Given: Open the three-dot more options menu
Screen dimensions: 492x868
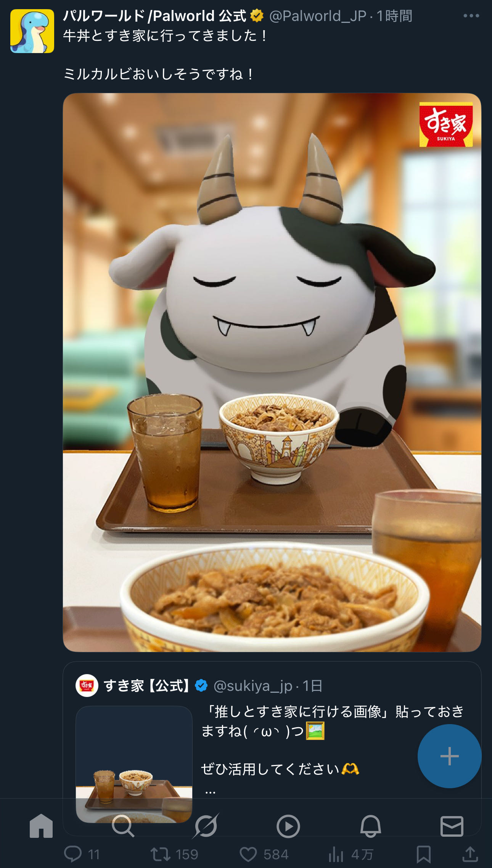Looking at the screenshot, I should tap(471, 16).
